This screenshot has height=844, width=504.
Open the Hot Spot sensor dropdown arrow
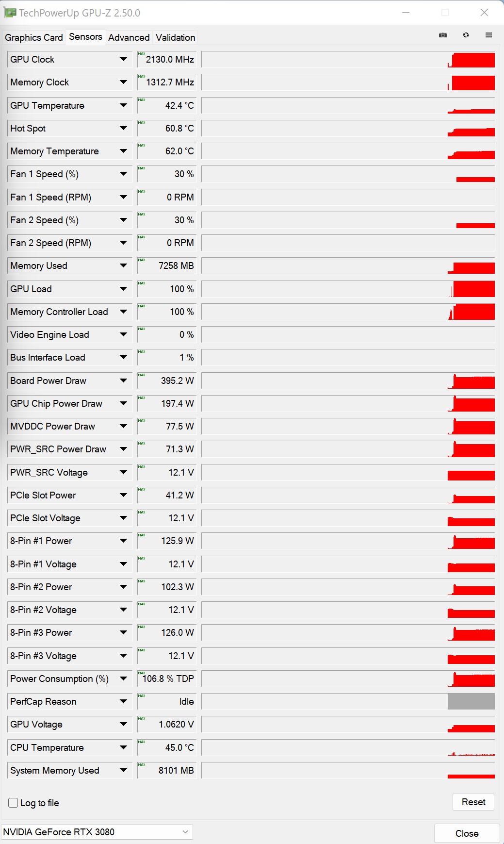click(123, 128)
